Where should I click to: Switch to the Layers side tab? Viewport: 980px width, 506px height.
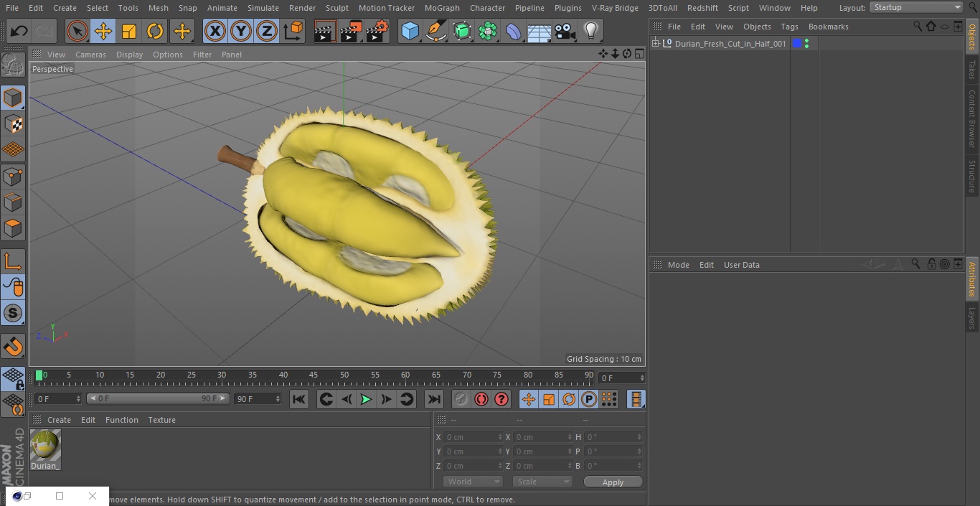pos(972,317)
